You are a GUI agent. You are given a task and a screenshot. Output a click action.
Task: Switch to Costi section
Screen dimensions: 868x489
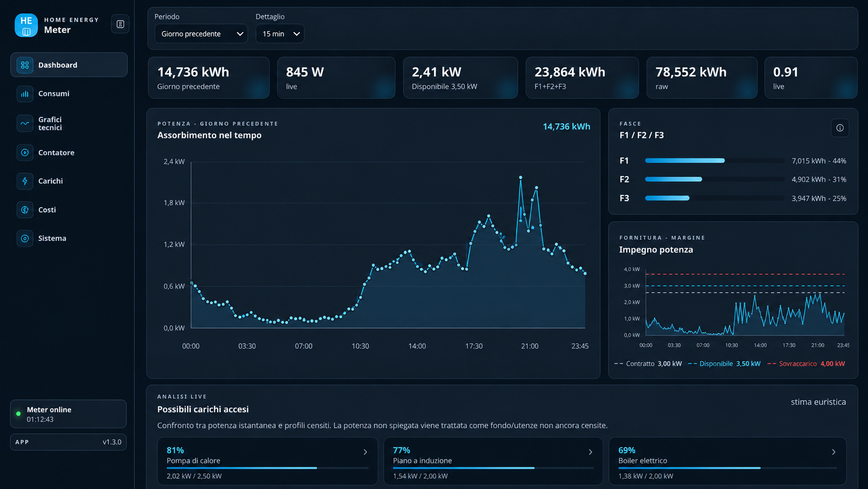click(x=69, y=209)
